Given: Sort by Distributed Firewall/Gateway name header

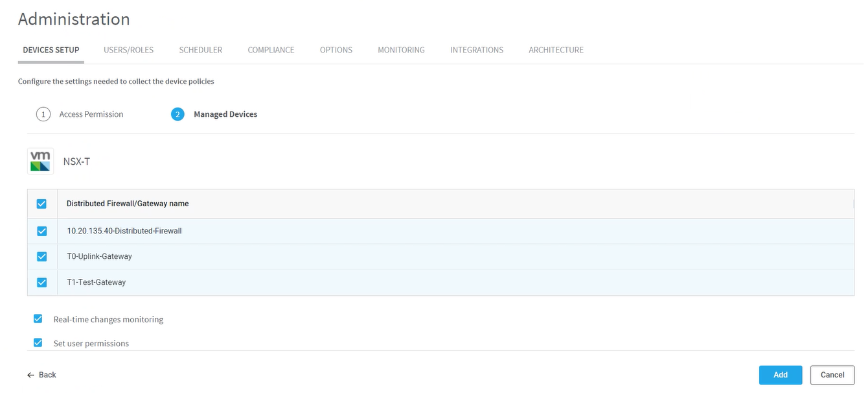Looking at the screenshot, I should point(128,204).
